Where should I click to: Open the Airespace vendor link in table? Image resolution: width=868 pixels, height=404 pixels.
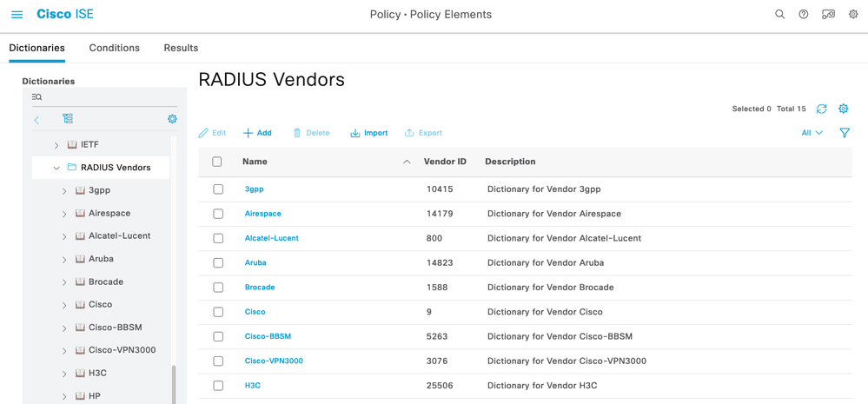(263, 214)
